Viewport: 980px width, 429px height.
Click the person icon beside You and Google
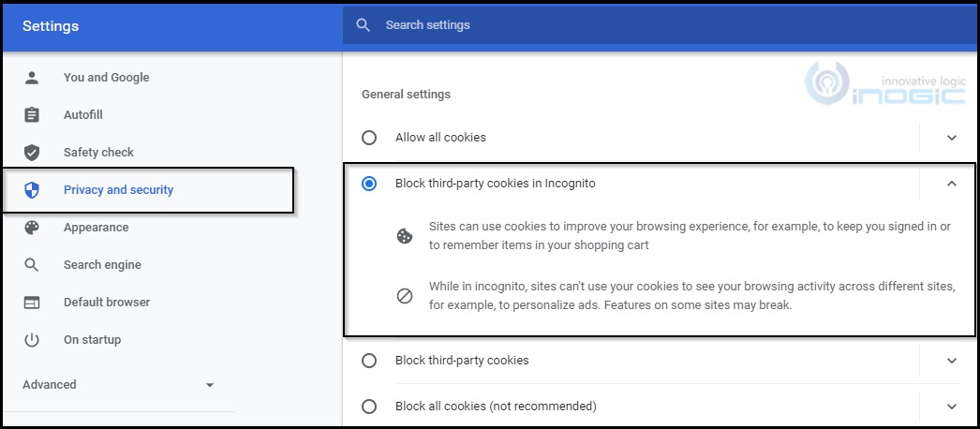(31, 78)
